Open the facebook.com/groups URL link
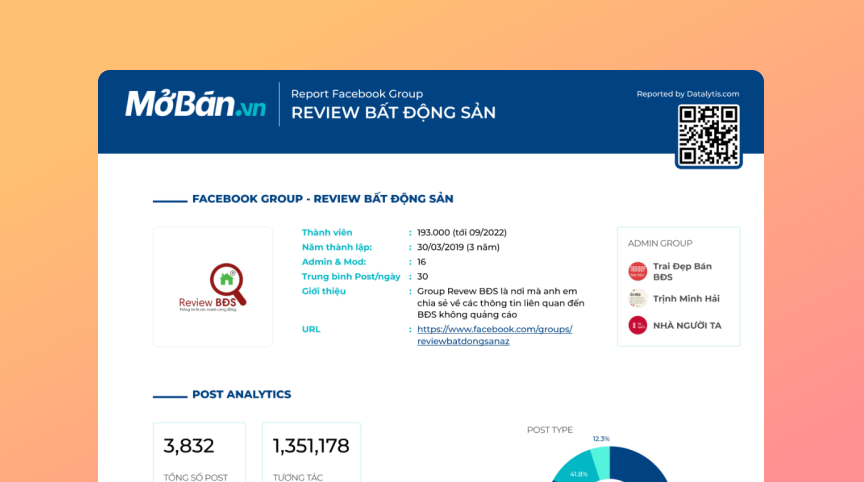The height and width of the screenshot is (482, 864). click(x=494, y=335)
